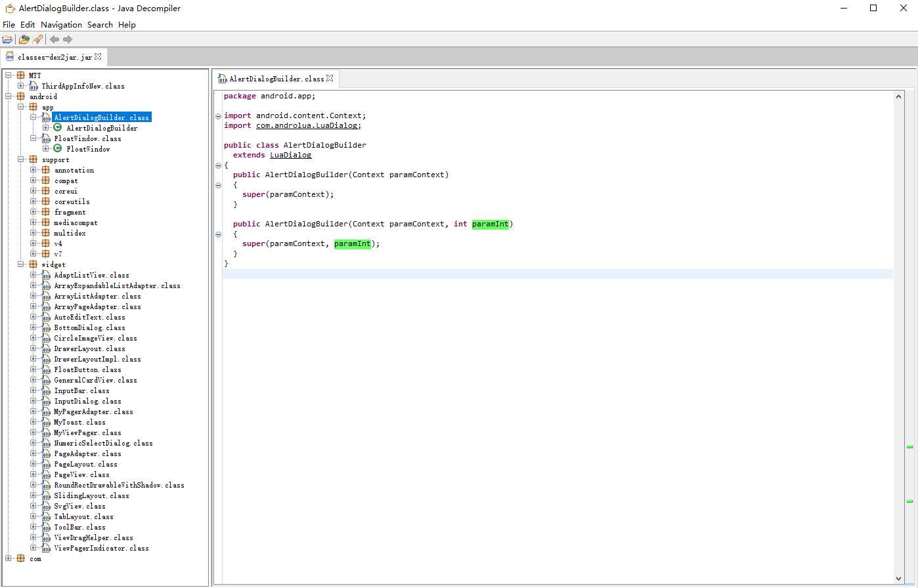
Task: Collapse the app package node
Action: pos(21,107)
